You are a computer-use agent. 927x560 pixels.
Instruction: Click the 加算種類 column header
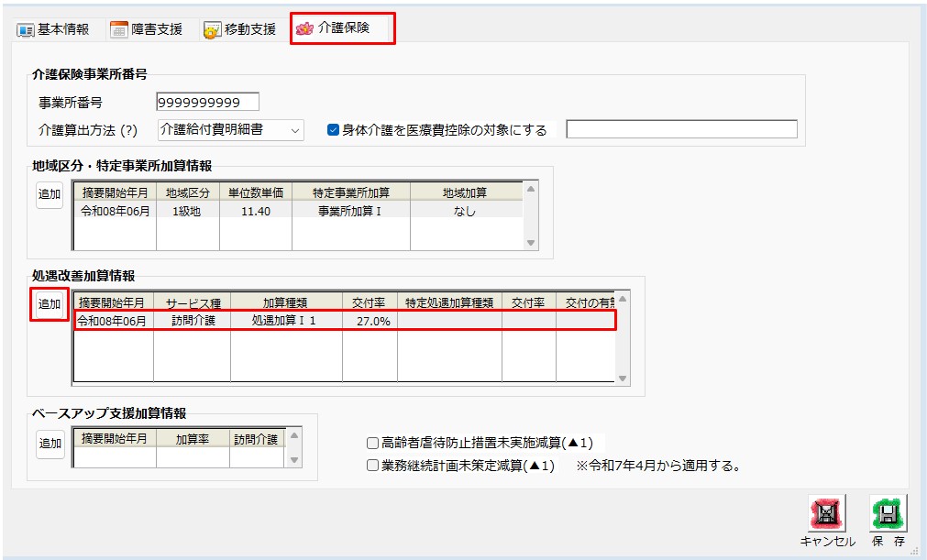tap(286, 302)
